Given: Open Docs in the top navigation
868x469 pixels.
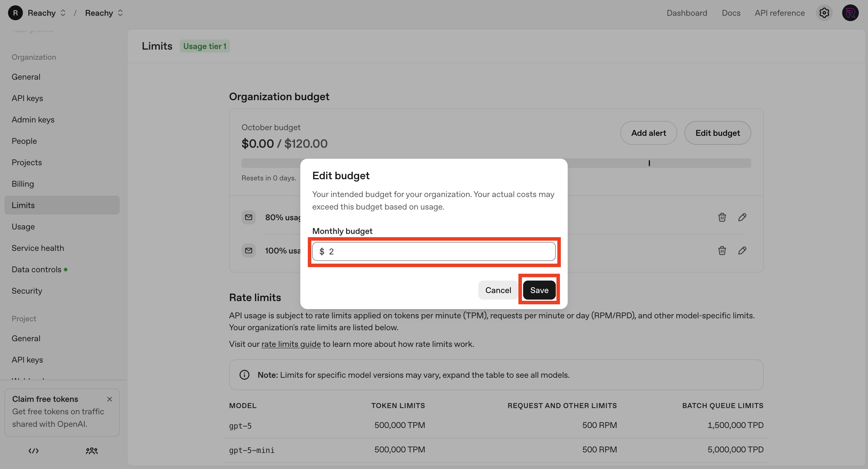Looking at the screenshot, I should click(x=731, y=13).
